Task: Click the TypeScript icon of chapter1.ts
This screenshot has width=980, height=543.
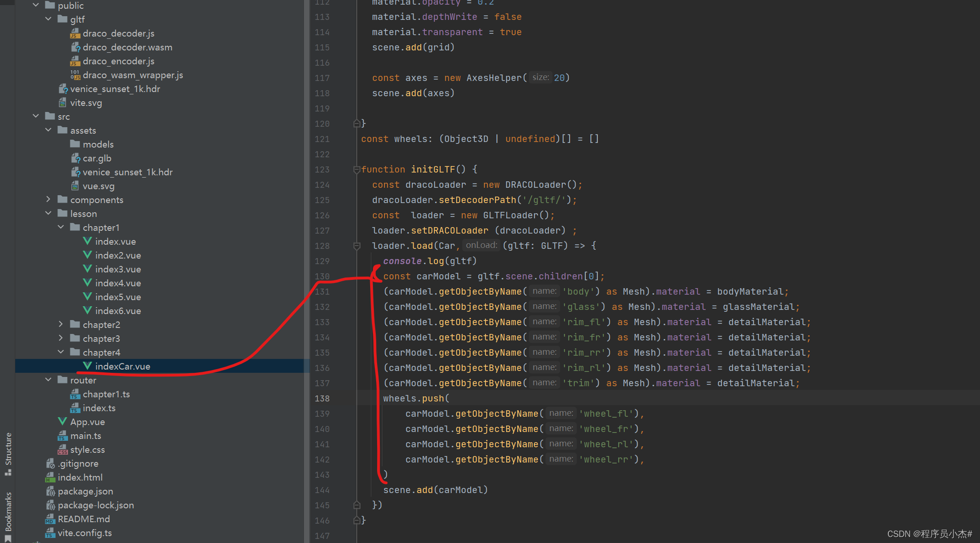Action: coord(75,394)
